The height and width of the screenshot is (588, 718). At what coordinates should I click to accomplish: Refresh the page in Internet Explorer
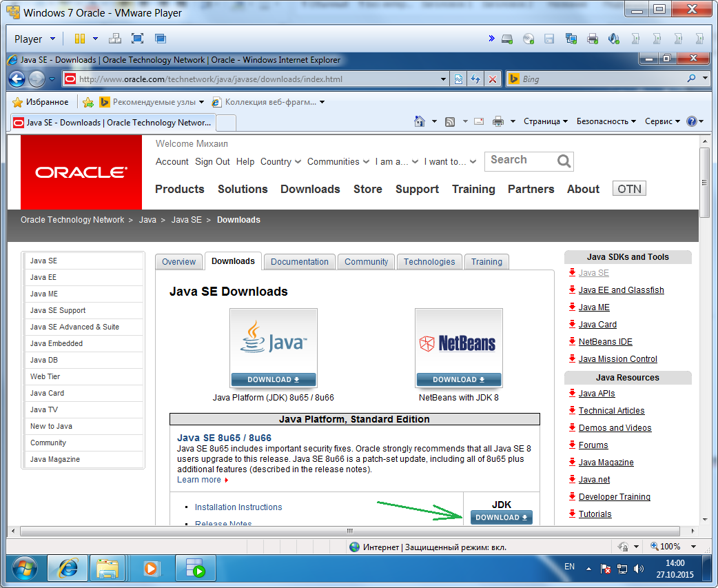pos(475,79)
